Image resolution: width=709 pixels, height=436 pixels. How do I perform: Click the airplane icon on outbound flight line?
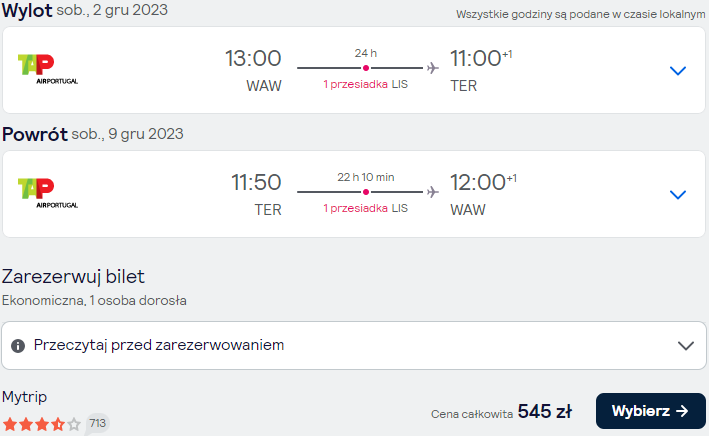(x=432, y=68)
